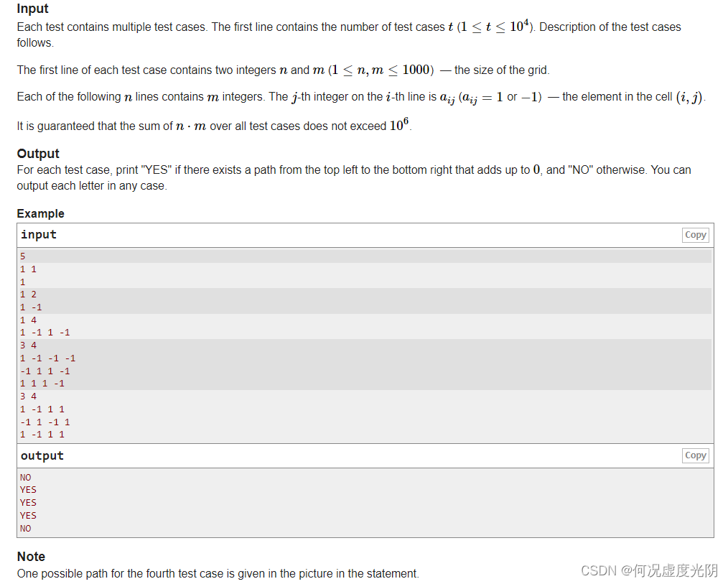Select the Input section heading
728x584 pixels.
31,9
